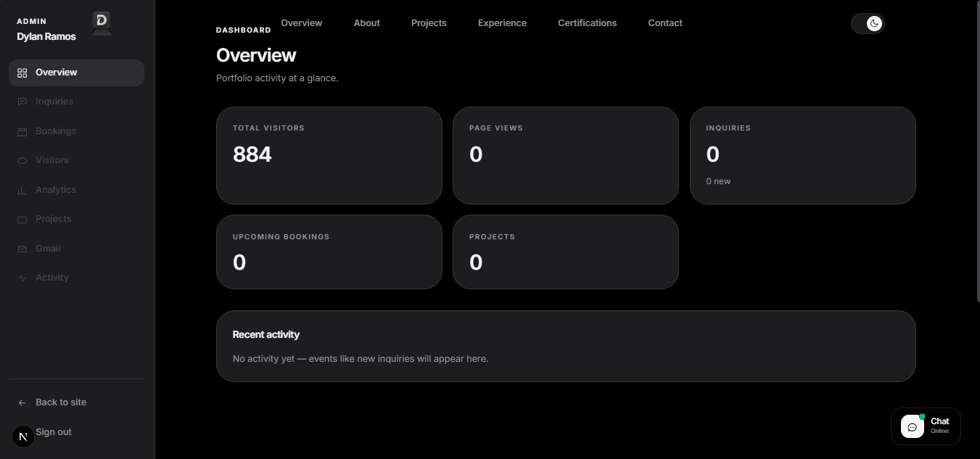Click the Total Visitors card value 884
Viewport: 980px width, 459px height.
pyautogui.click(x=252, y=154)
